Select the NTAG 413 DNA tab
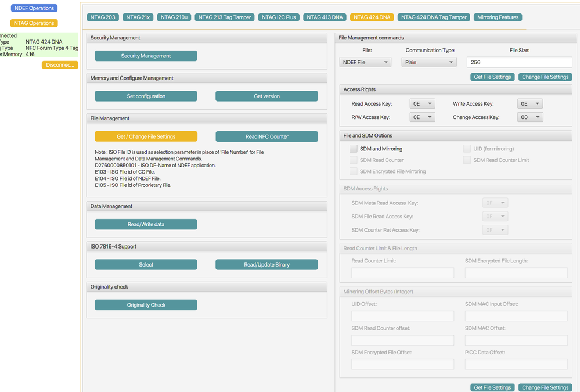The width and height of the screenshot is (580, 392). click(325, 17)
